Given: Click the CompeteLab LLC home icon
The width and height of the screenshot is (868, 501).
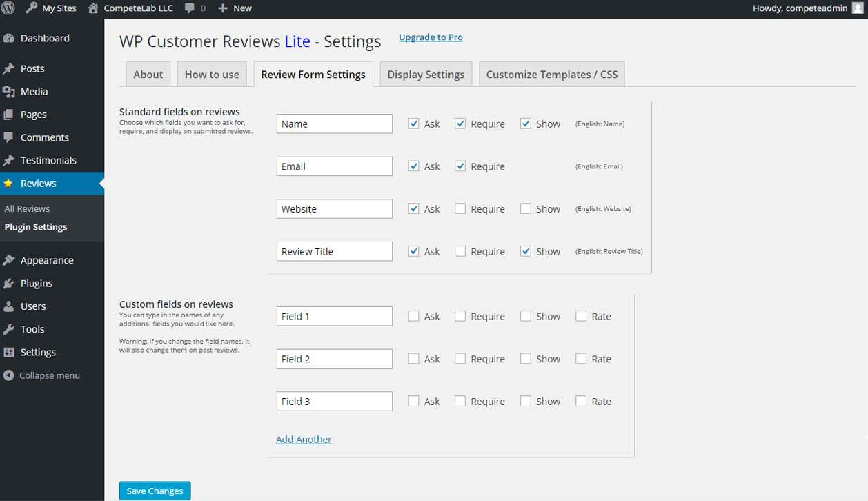Looking at the screenshot, I should pos(93,9).
